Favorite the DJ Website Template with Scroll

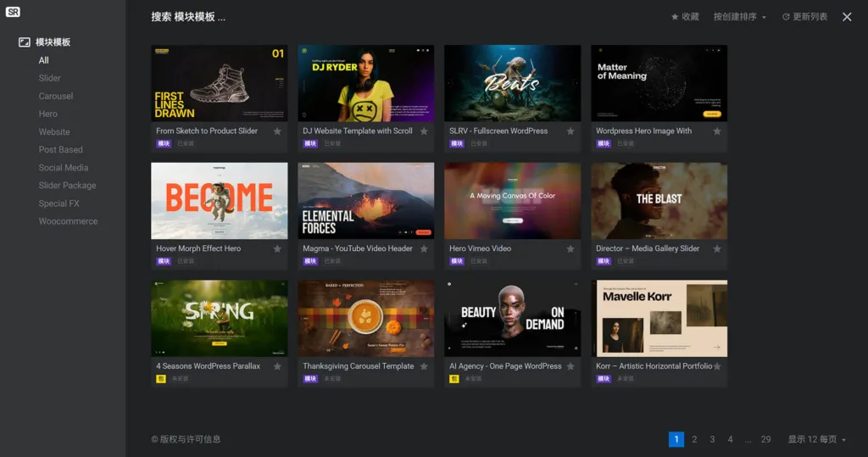424,131
